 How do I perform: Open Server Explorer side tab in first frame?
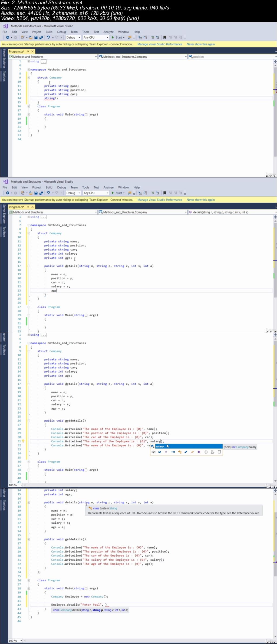[x=4, y=58]
